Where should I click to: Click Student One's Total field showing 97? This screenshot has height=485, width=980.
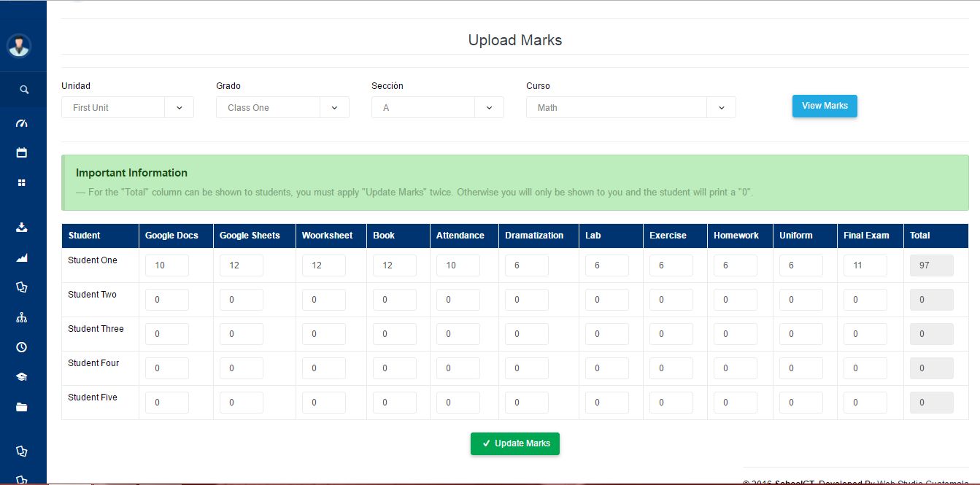(932, 265)
